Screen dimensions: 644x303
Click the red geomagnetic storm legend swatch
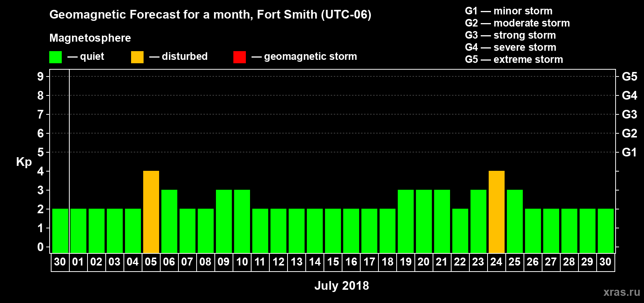pyautogui.click(x=239, y=57)
